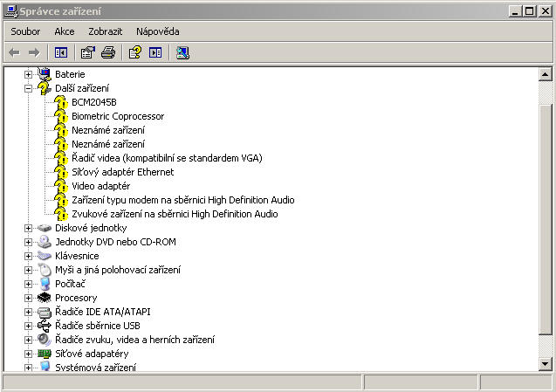Maximize the Správce zařízení window
This screenshot has height=392, width=556.
tap(529, 11)
